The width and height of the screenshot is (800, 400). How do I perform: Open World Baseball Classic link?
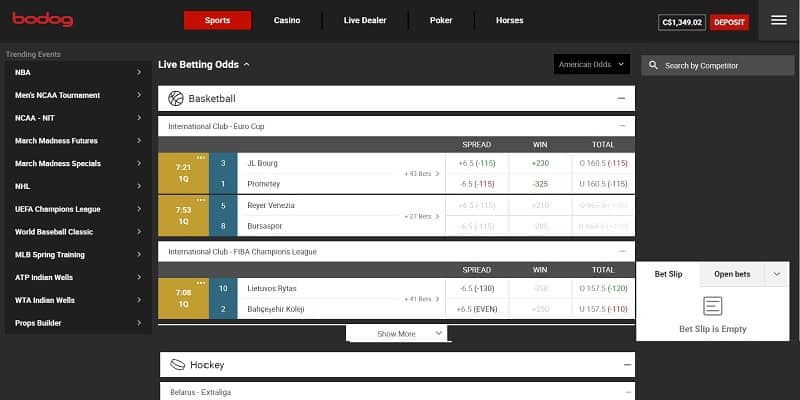78,232
